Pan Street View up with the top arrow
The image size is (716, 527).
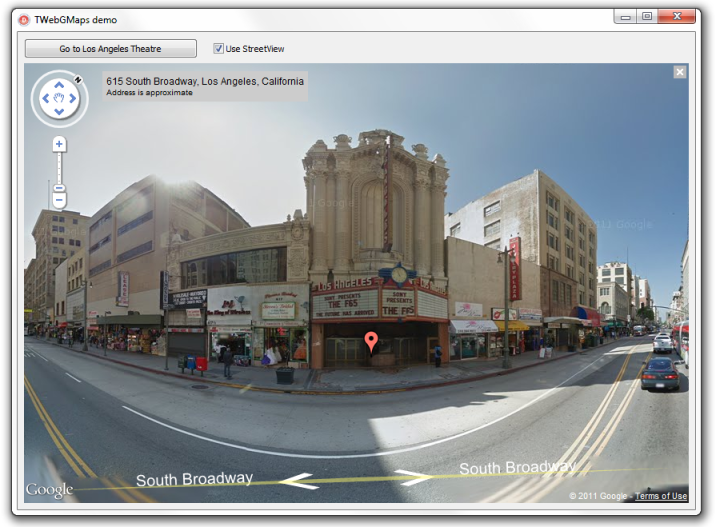[59, 85]
